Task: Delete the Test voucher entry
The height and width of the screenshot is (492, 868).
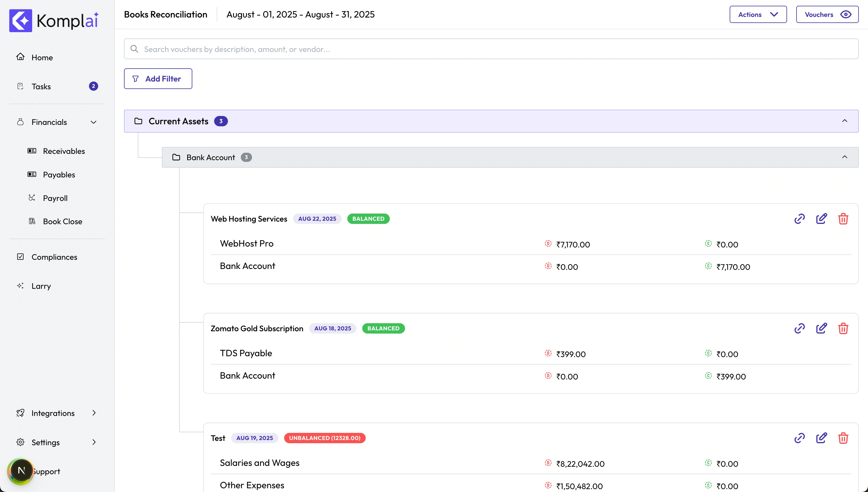Action: (x=843, y=438)
